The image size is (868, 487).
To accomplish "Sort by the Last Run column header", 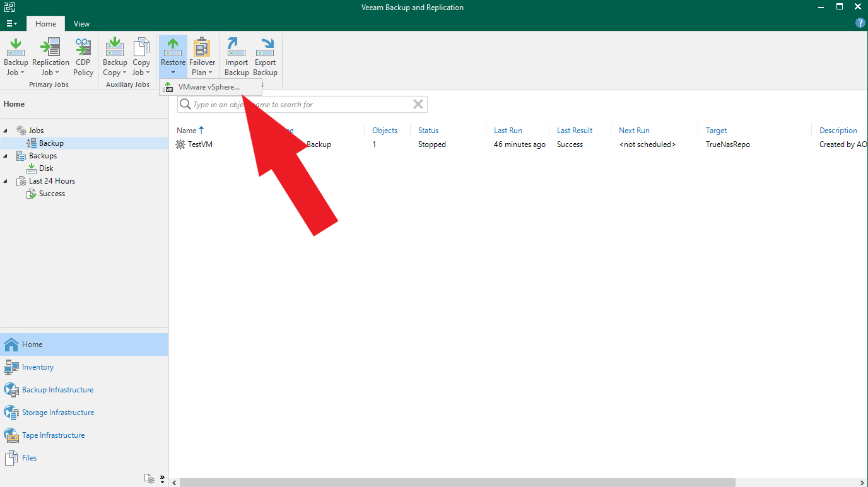I will pos(508,131).
